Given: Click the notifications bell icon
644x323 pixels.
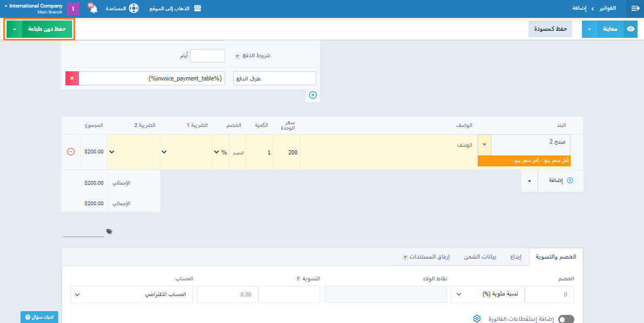Looking at the screenshot, I should pos(93,9).
